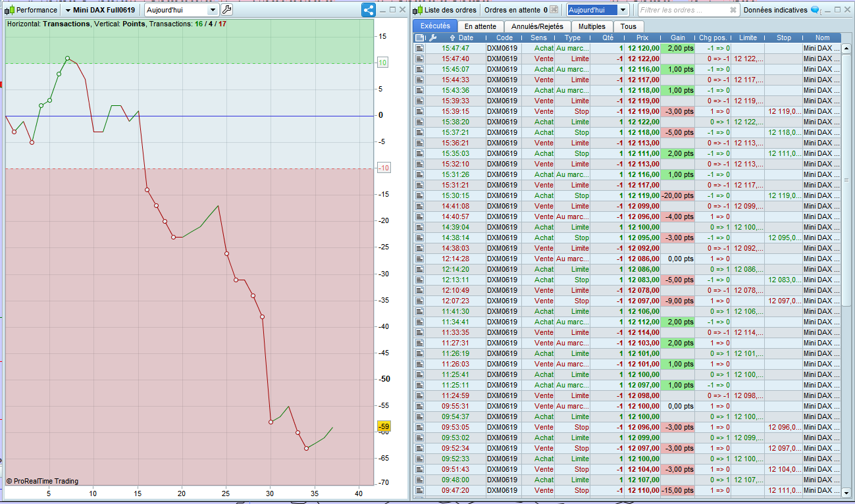Open the Mini DAX Full0619 instrument dropdown
Screen dimensions: 855x504
tap(100, 10)
